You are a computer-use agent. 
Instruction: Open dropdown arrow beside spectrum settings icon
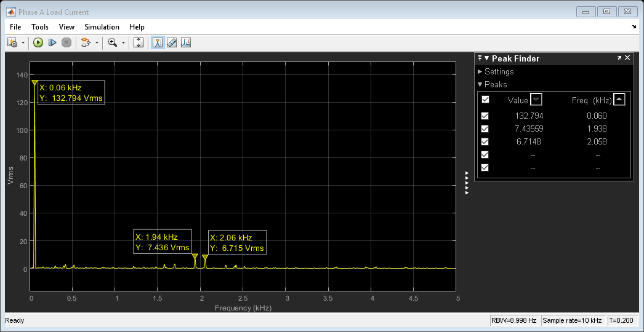click(23, 42)
